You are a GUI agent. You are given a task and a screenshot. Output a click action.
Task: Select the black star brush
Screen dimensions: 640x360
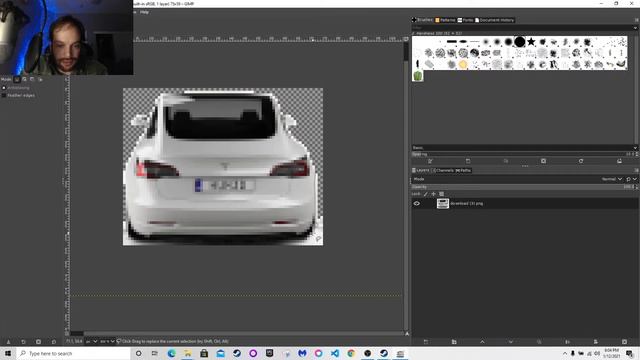point(531,42)
